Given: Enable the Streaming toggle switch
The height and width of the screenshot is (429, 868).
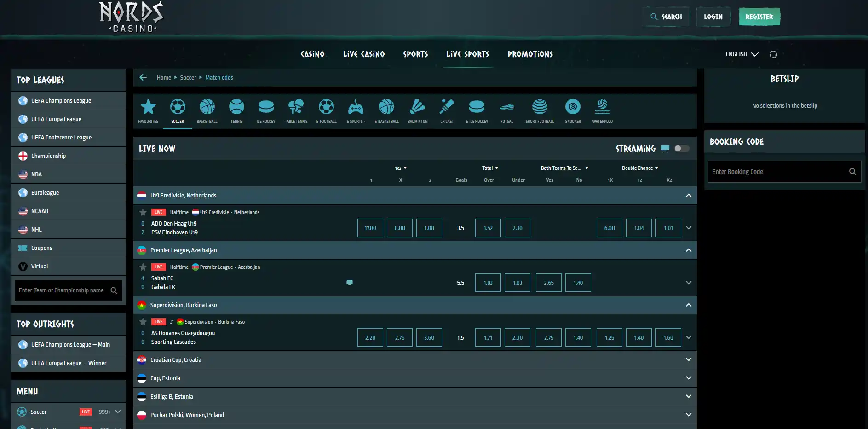Looking at the screenshot, I should tap(682, 148).
